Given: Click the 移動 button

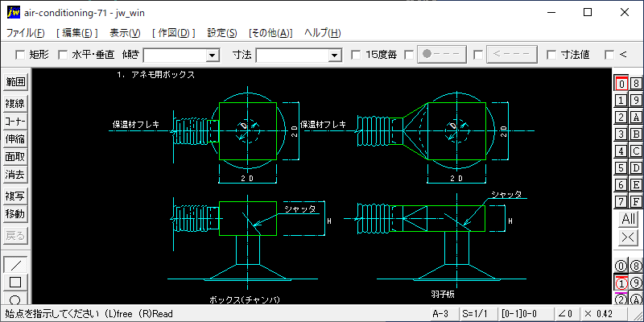Looking at the screenshot, I should pyautogui.click(x=15, y=214).
